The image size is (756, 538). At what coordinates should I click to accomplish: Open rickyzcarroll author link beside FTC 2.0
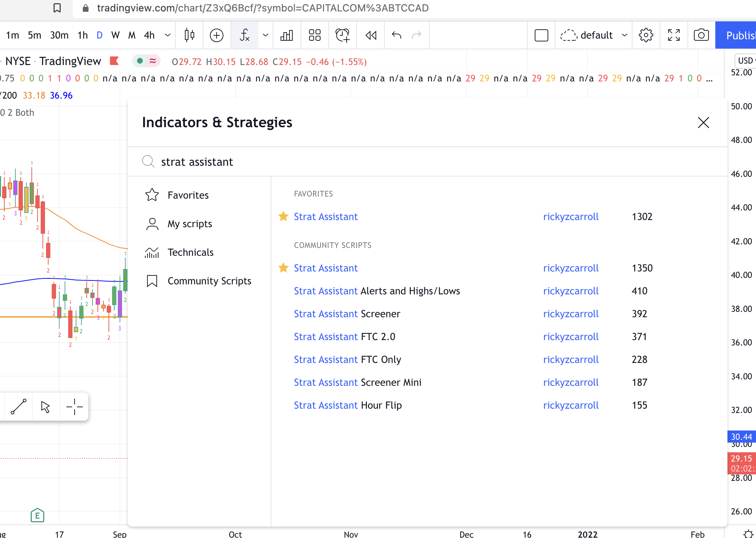(x=571, y=337)
